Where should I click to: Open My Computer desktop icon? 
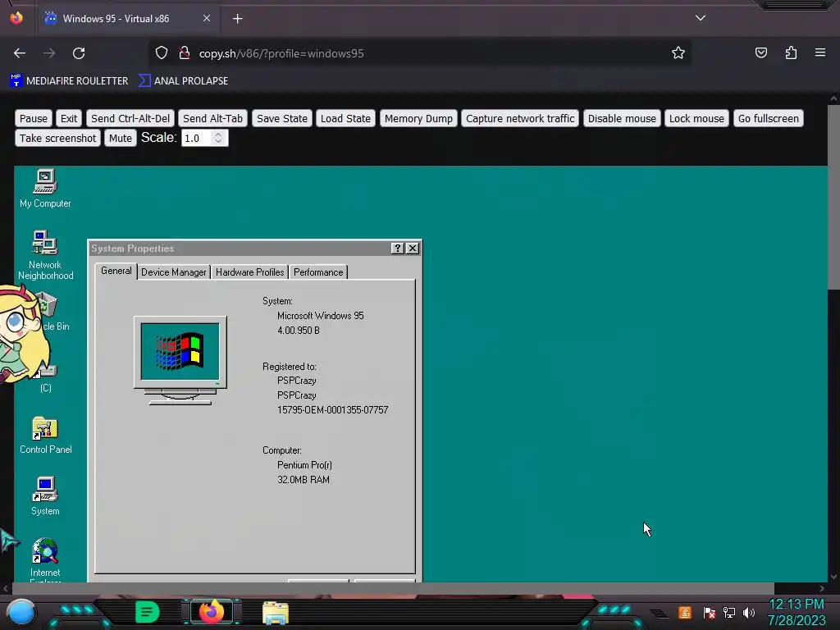(45, 189)
